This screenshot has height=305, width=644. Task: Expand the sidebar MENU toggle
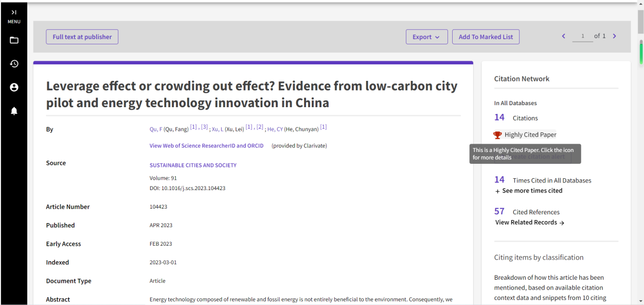tap(14, 16)
